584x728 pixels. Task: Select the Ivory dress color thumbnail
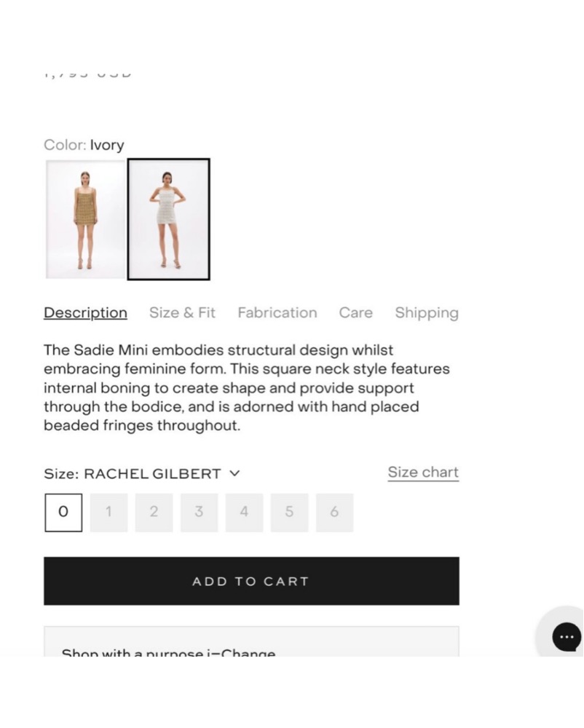click(x=169, y=219)
